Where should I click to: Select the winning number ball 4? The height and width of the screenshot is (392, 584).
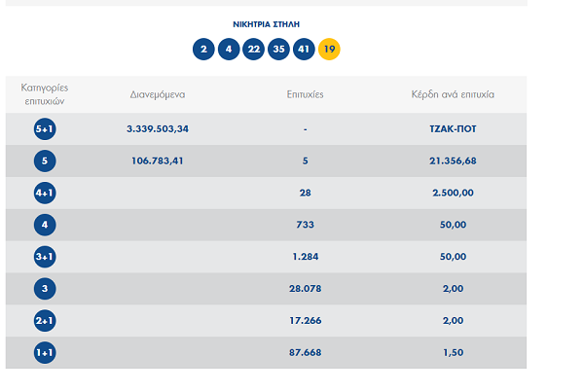pyautogui.click(x=229, y=49)
